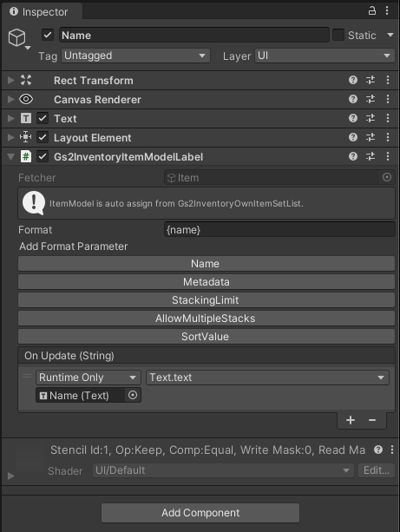Disable the Text component checkbox

pyautogui.click(x=43, y=118)
